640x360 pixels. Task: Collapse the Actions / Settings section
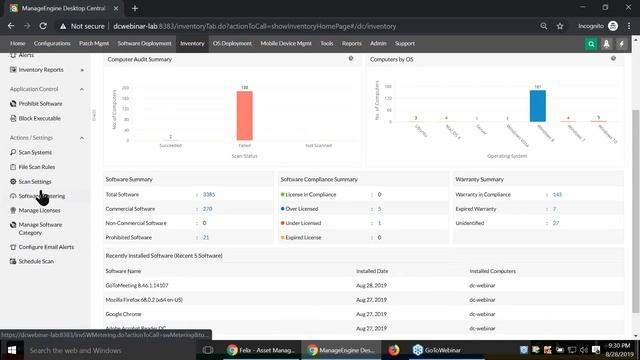tap(82, 138)
